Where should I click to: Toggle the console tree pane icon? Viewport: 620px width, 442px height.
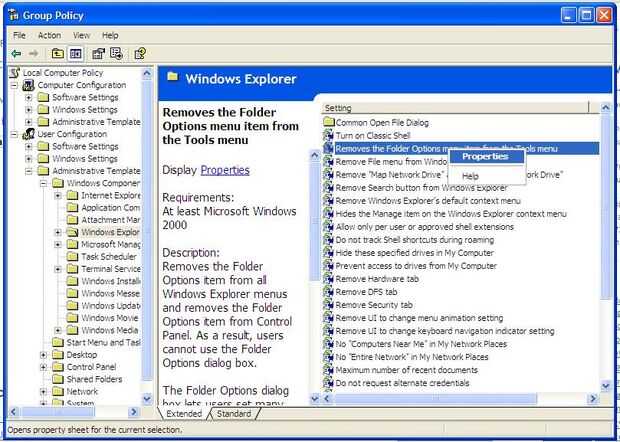tap(76, 53)
